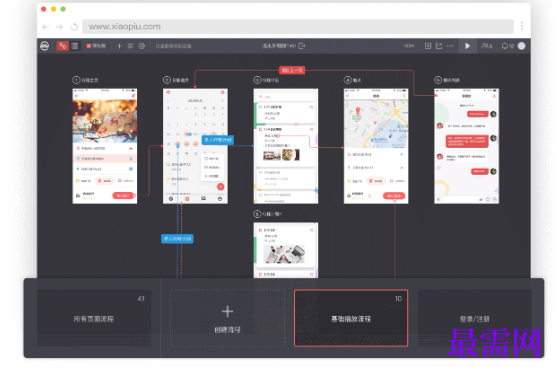The height and width of the screenshot is (374, 560).
Task: Open the browser's vertical three-dot menu
Action: pos(522,26)
